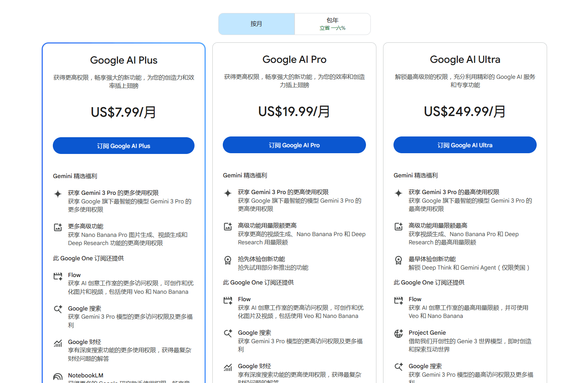The width and height of the screenshot is (588, 383).
Task: Click the NotebookLM icon in Plus plan
Action: pos(58,377)
